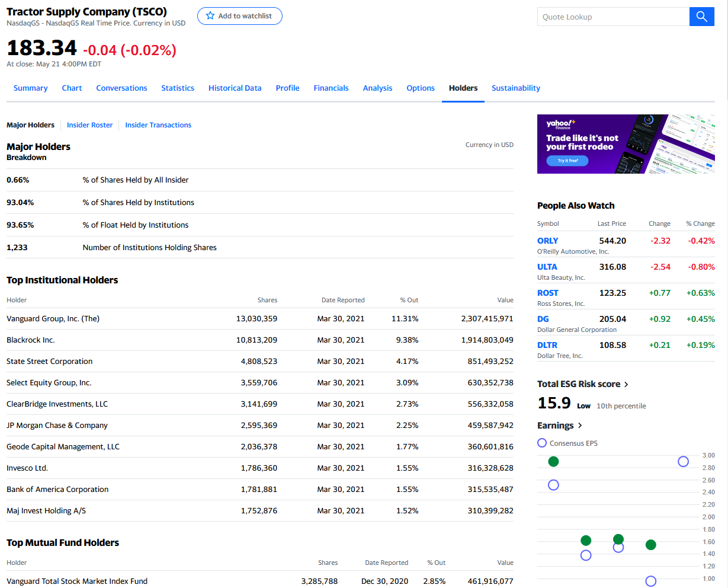Switch to the Analysis tab
This screenshot has width=728, height=588.
378,88
